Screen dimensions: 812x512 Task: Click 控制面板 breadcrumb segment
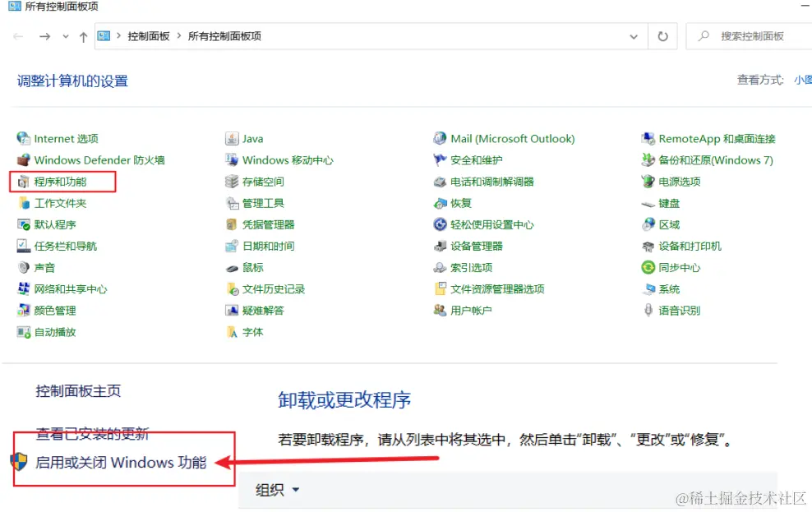coord(149,36)
